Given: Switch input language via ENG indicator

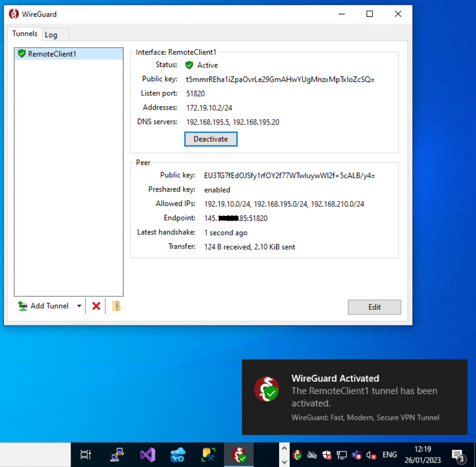Looking at the screenshot, I should (x=390, y=455).
